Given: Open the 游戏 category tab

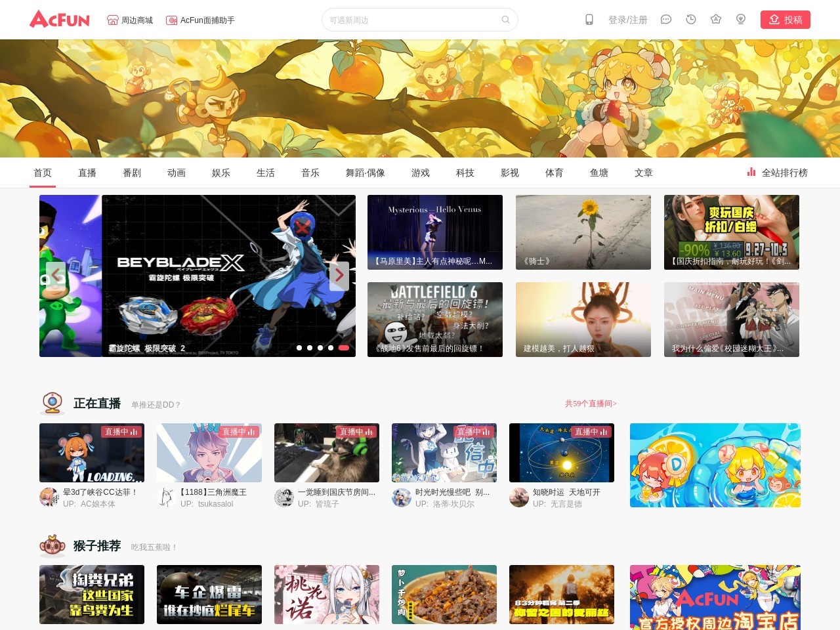Looking at the screenshot, I should (421, 173).
